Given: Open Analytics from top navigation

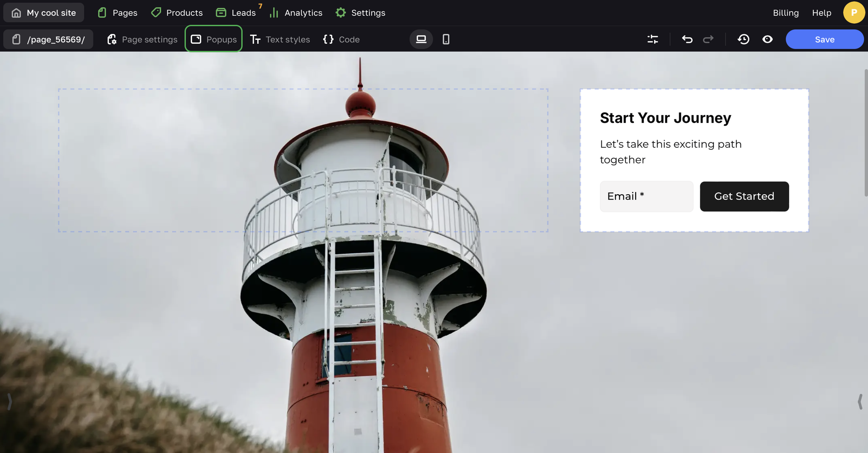Looking at the screenshot, I should coord(296,13).
